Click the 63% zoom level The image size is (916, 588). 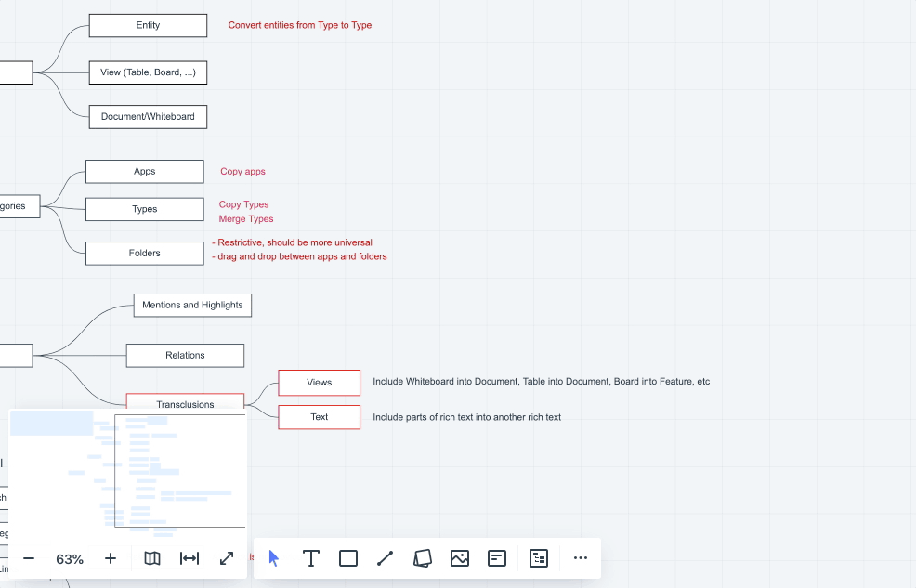coord(70,559)
